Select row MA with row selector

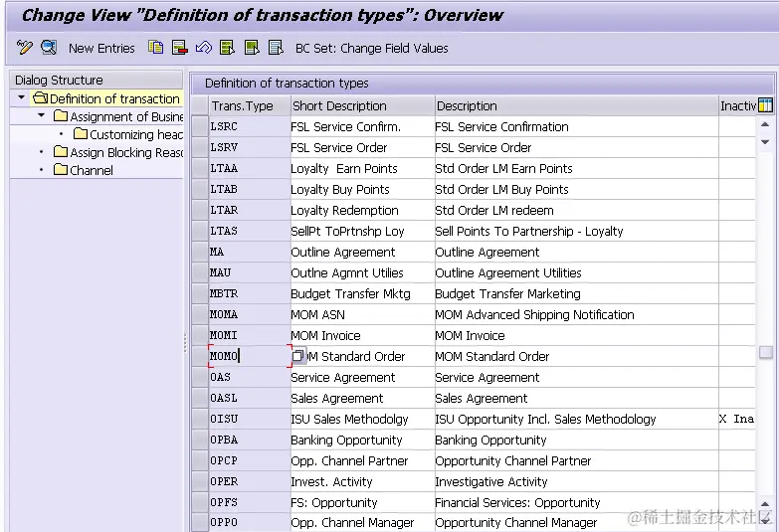200,252
